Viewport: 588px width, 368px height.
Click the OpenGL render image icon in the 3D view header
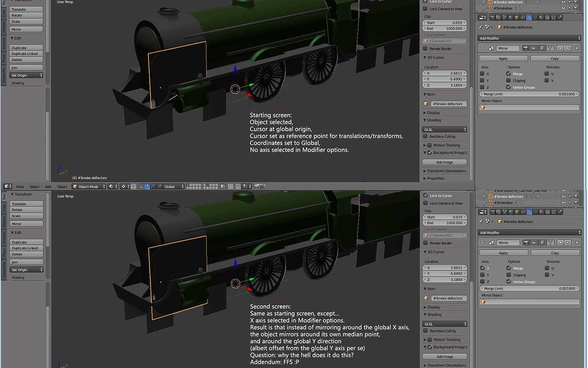[257, 187]
